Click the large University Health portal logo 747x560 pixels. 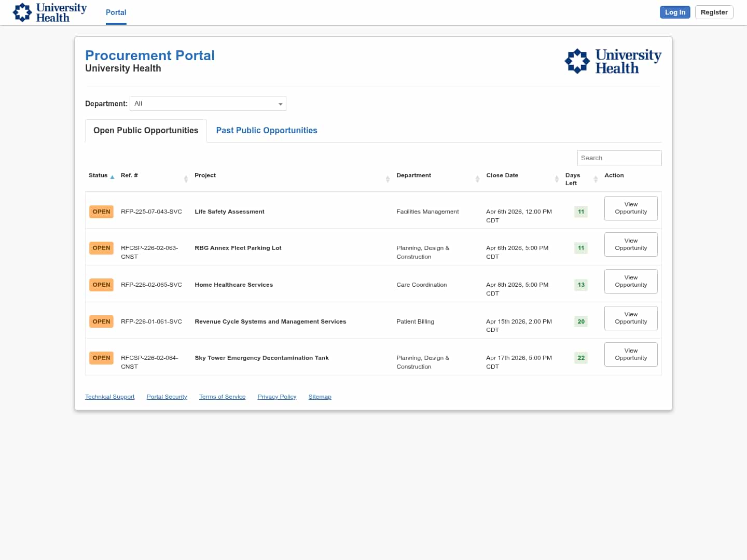(x=613, y=61)
